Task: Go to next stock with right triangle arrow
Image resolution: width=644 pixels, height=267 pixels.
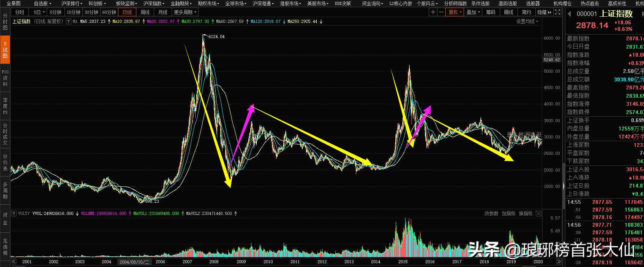Action: [x=642, y=14]
